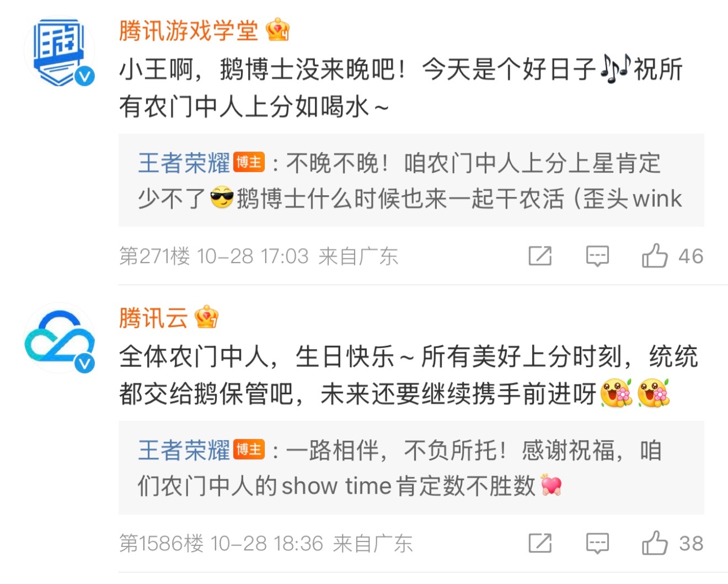Open 腾讯游戏学堂 avatar profile picture
The height and width of the screenshot is (584, 728).
tap(60, 51)
